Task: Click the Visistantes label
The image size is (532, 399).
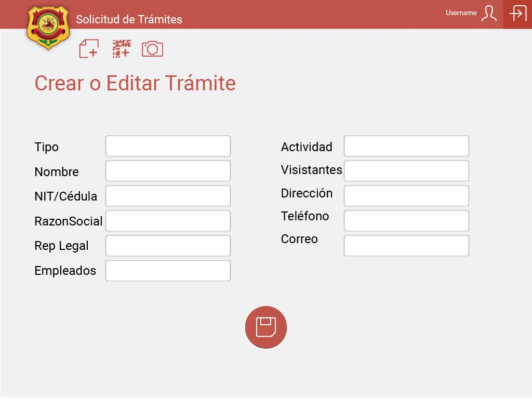Action: [x=312, y=170]
